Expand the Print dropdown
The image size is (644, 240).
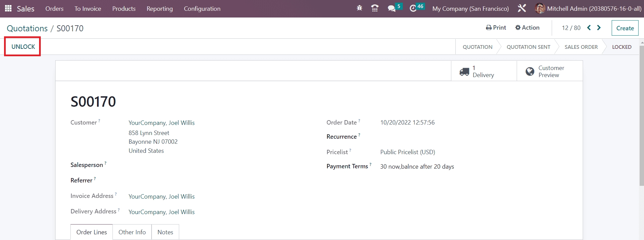496,28
